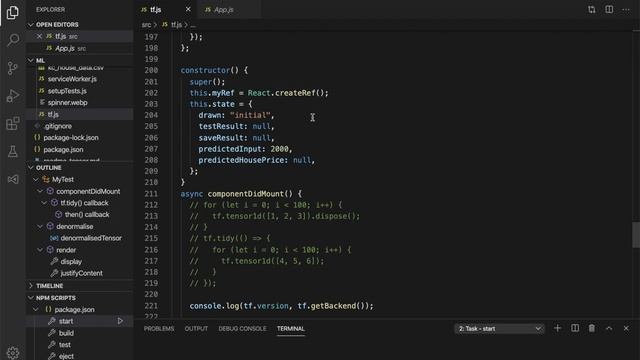Collapse package.json under NPM Scripts
Viewport: 640px width, 360px height.
coord(36,309)
